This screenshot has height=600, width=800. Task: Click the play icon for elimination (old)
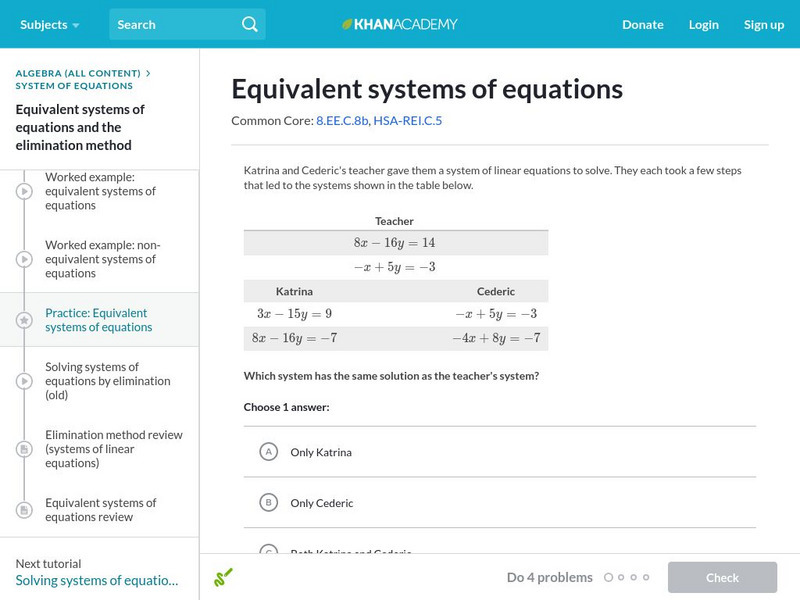point(24,381)
